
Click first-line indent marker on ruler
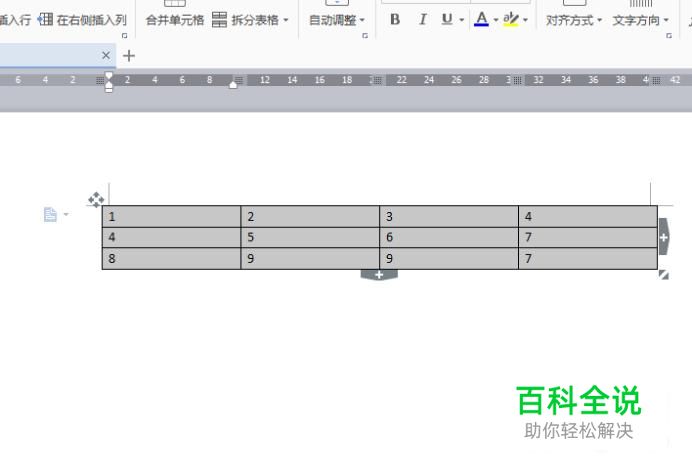[x=109, y=75]
